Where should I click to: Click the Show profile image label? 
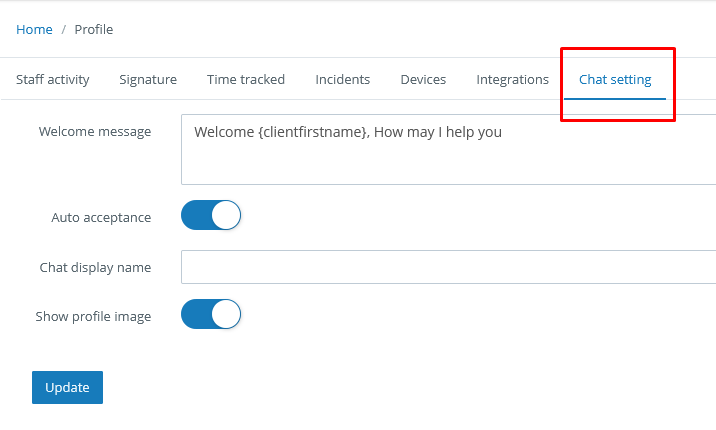(x=93, y=316)
